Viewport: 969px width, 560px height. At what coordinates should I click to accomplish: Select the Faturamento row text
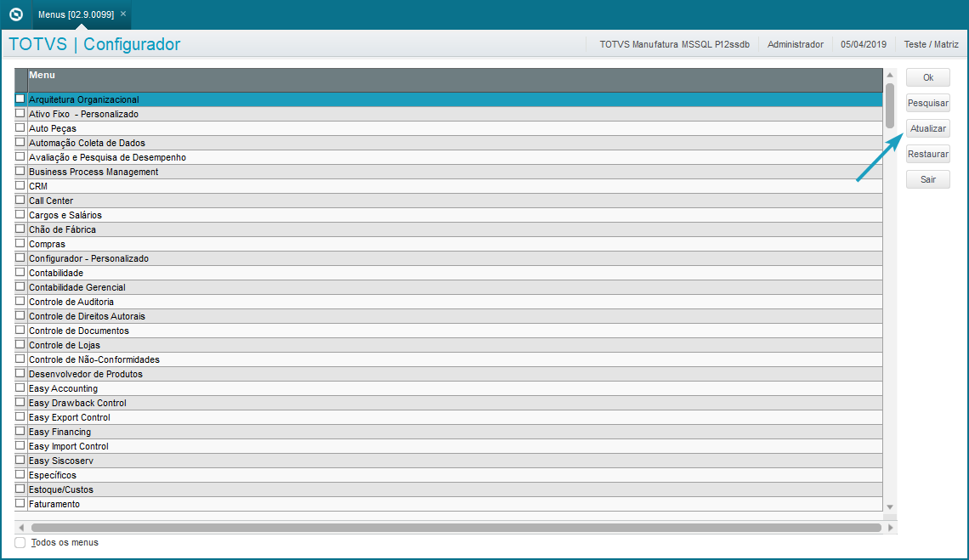pyautogui.click(x=54, y=505)
